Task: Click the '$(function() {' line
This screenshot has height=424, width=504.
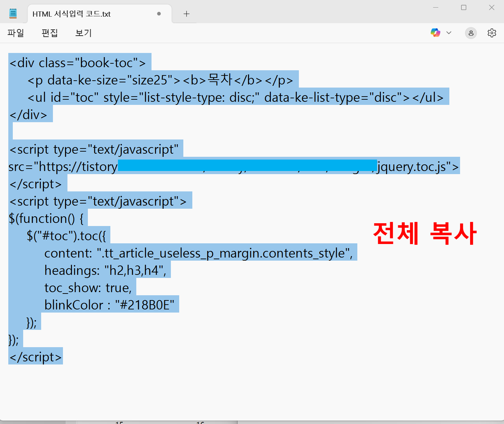Action: 46,218
